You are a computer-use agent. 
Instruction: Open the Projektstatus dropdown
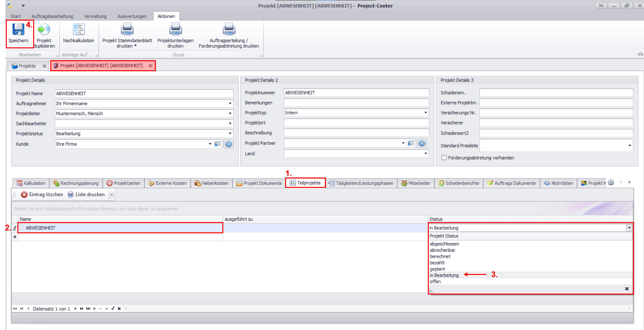(230, 133)
